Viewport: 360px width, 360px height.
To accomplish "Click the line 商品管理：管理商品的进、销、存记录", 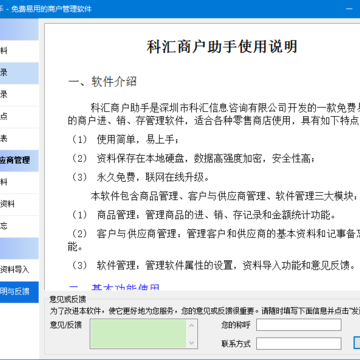I will coord(203,215).
